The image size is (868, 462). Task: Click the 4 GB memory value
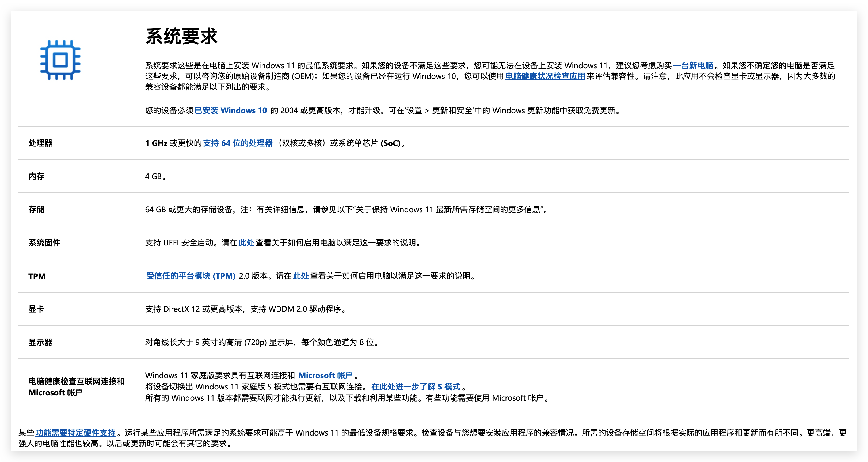click(155, 176)
